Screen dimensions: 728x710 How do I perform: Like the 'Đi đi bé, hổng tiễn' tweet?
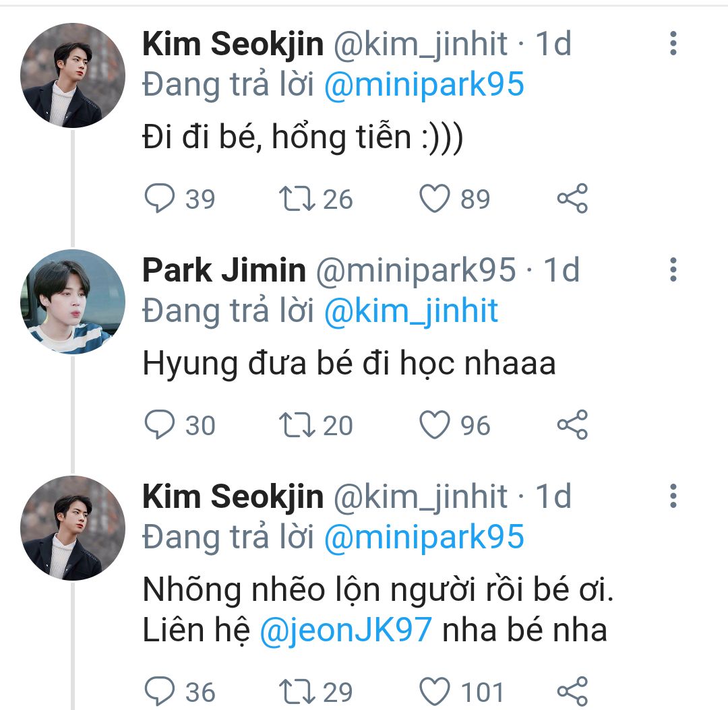[x=435, y=199]
